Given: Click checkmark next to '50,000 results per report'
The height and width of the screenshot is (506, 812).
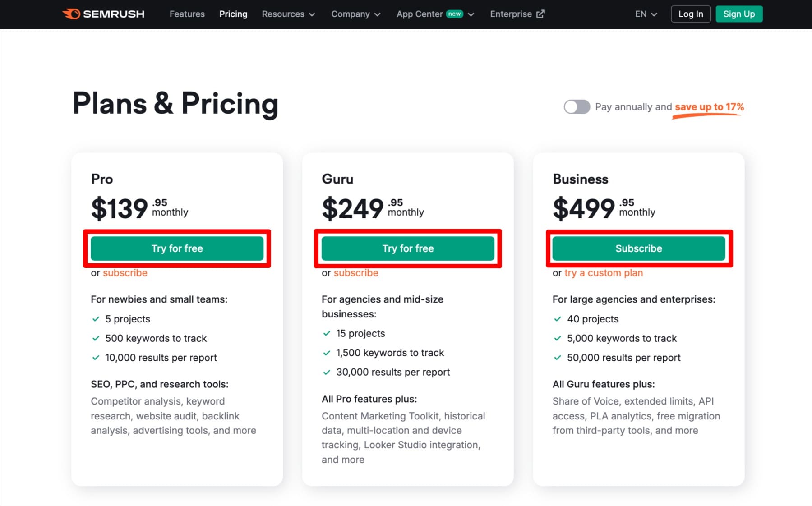Looking at the screenshot, I should [x=558, y=358].
